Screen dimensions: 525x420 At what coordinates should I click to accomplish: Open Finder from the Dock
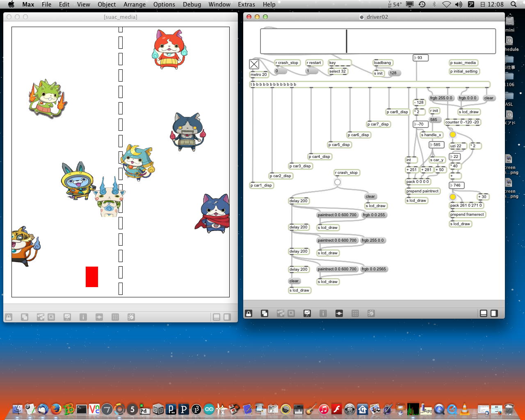pyautogui.click(x=18, y=409)
